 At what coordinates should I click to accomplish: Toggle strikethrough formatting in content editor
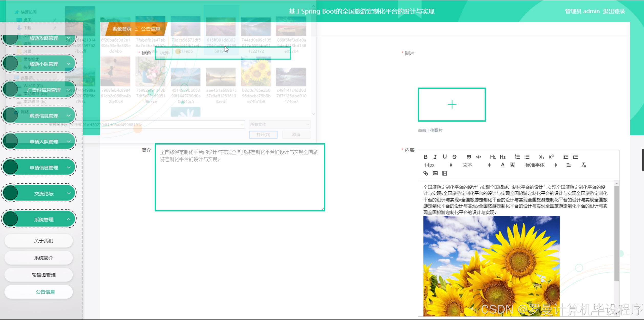click(x=454, y=157)
